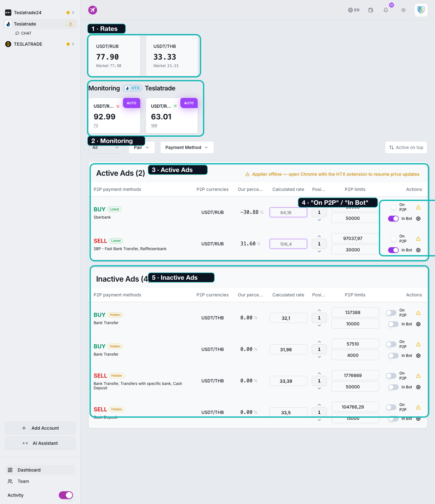Open Team in the sidebar
This screenshot has height=504, width=435.
click(x=40, y=481)
